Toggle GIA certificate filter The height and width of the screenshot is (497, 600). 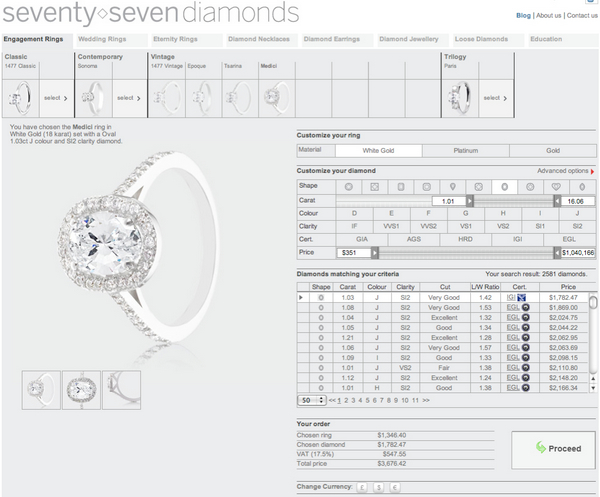point(362,240)
